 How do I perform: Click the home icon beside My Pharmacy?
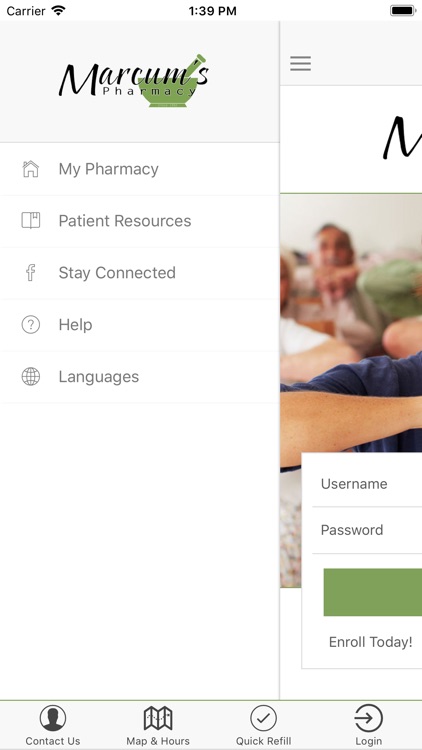31,169
